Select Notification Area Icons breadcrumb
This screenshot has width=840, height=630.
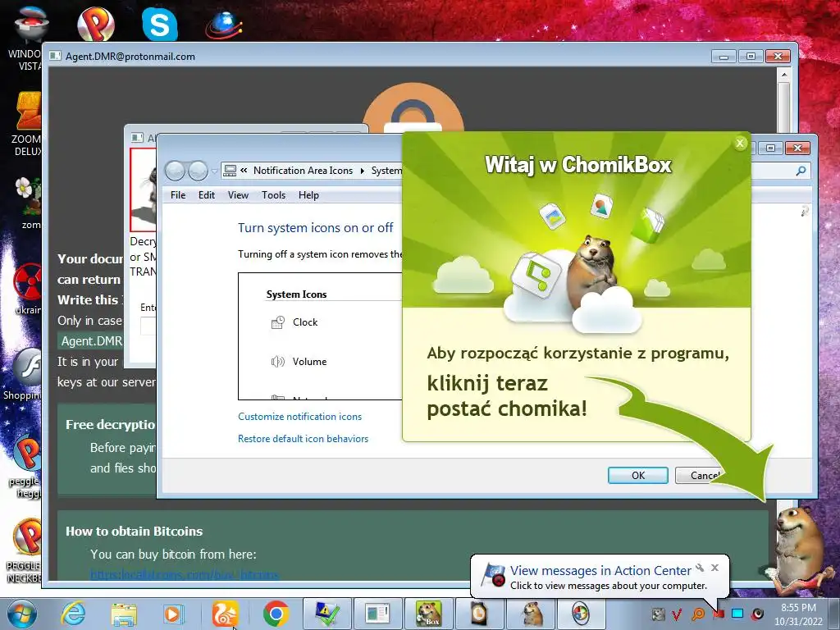304,171
